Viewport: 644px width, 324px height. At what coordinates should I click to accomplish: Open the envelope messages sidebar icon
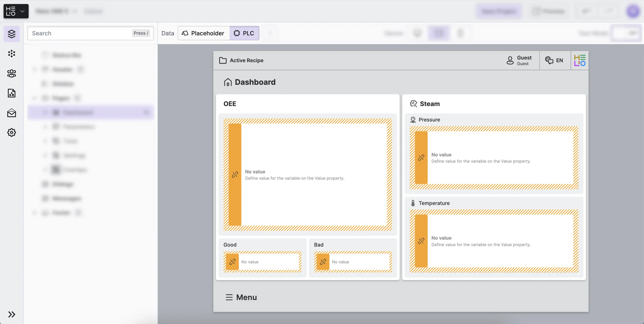pos(11,113)
